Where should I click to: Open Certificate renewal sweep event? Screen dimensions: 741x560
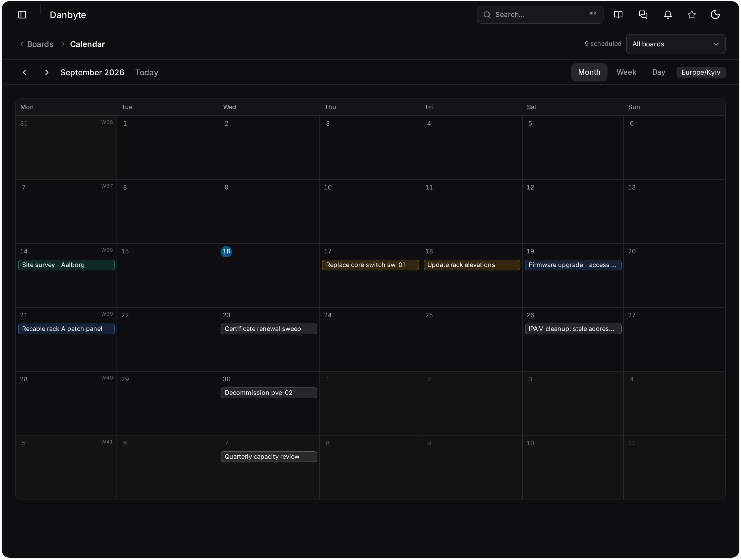[269, 329]
